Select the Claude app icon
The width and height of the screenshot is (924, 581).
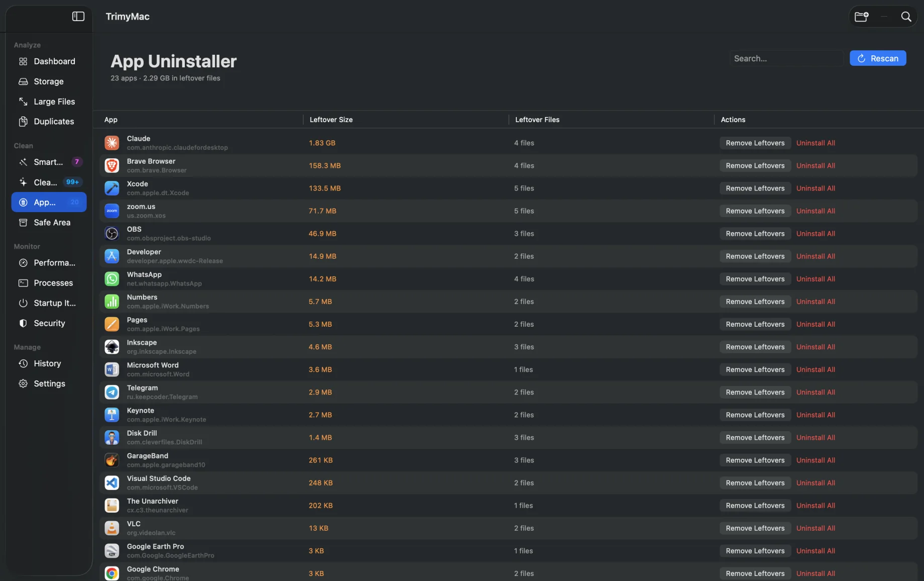coord(111,143)
